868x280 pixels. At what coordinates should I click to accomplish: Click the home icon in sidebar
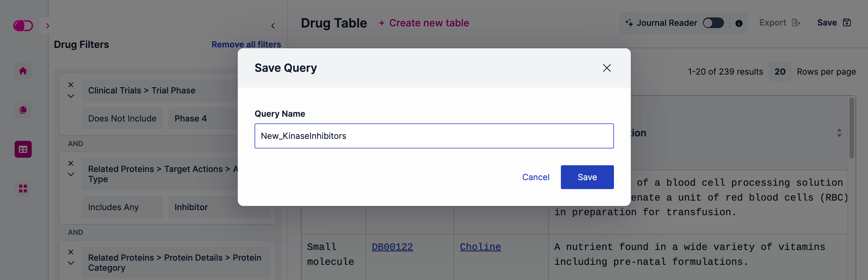tap(23, 71)
